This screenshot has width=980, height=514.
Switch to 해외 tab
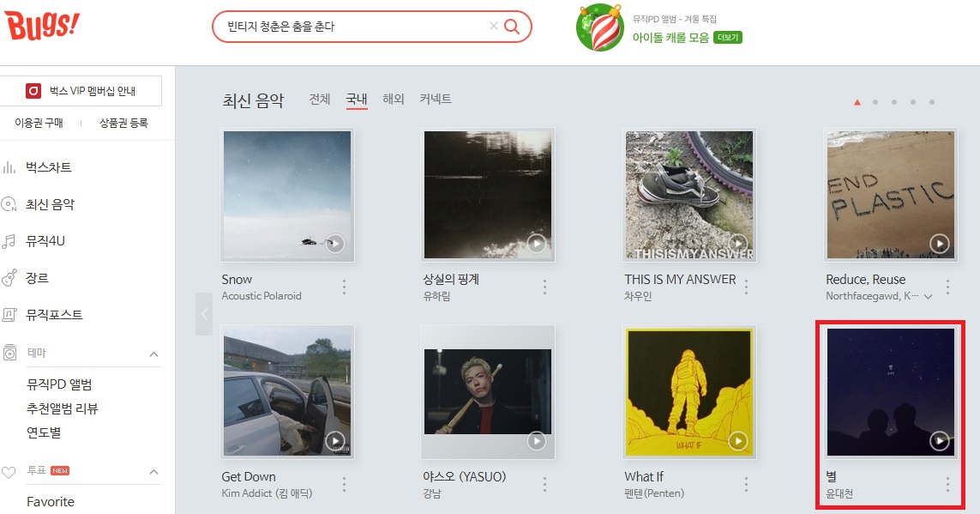(x=394, y=99)
